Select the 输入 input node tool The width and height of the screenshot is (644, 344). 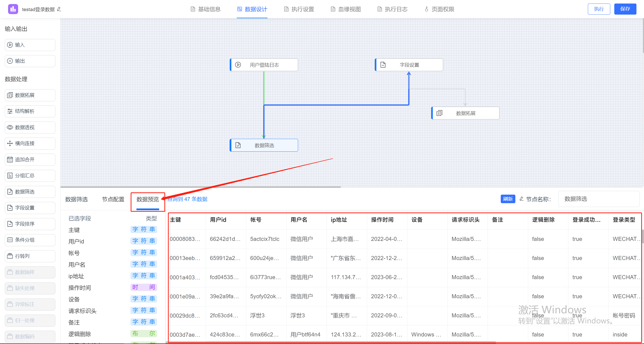click(30, 45)
